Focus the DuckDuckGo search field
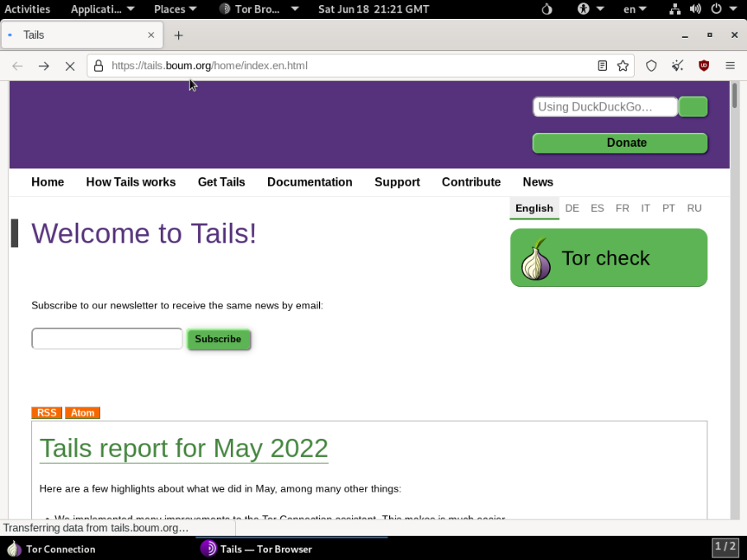 [605, 106]
